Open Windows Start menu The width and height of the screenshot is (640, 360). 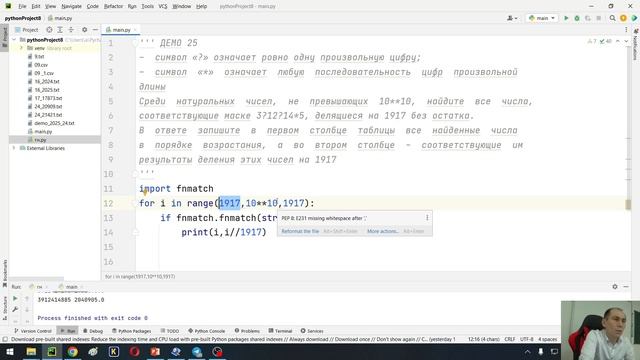coord(9,351)
